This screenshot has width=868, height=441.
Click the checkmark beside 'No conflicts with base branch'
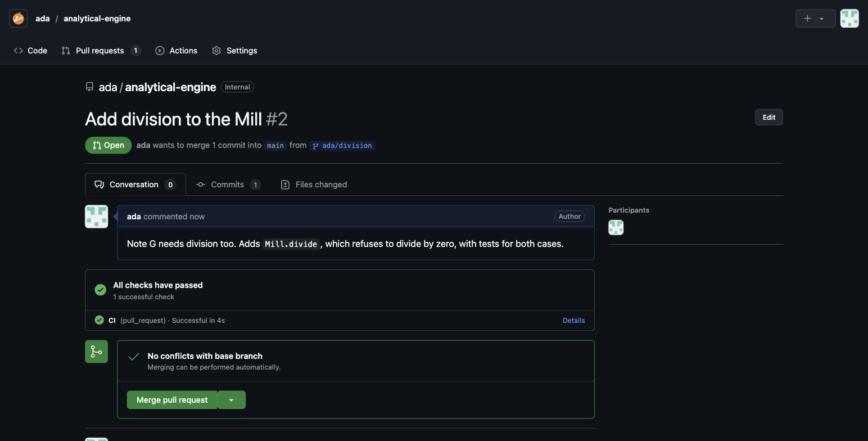(x=133, y=357)
